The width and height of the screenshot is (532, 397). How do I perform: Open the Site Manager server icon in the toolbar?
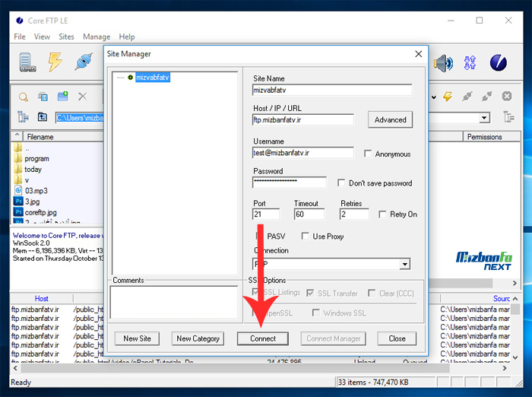point(27,62)
